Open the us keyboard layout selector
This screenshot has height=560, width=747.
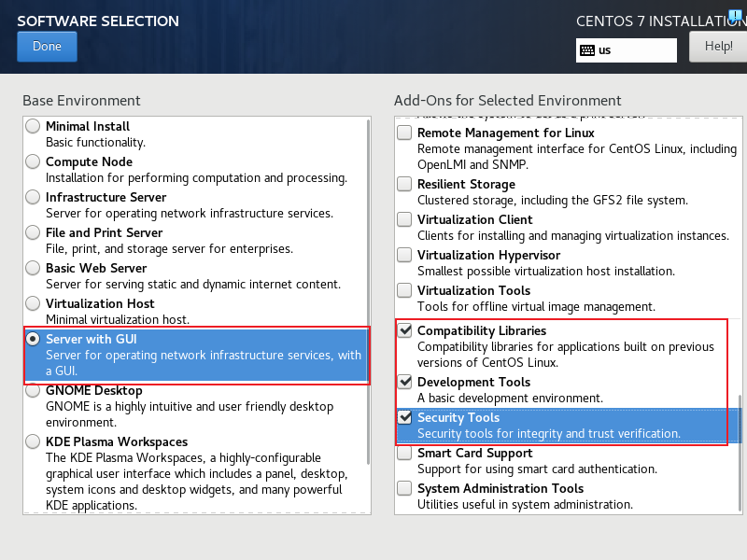click(x=626, y=50)
